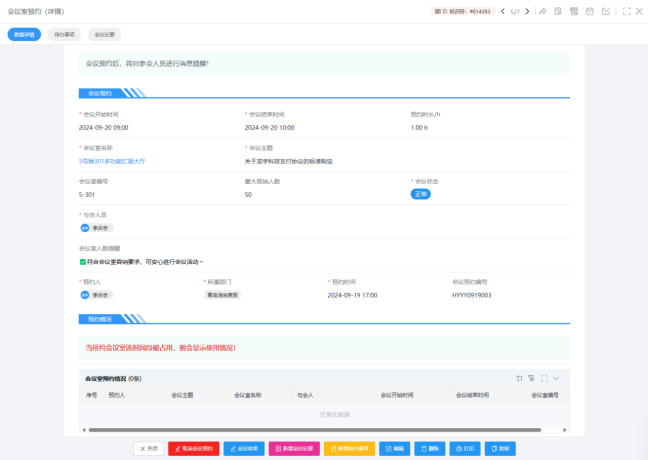Click the sort icon in reservation table

(519, 378)
